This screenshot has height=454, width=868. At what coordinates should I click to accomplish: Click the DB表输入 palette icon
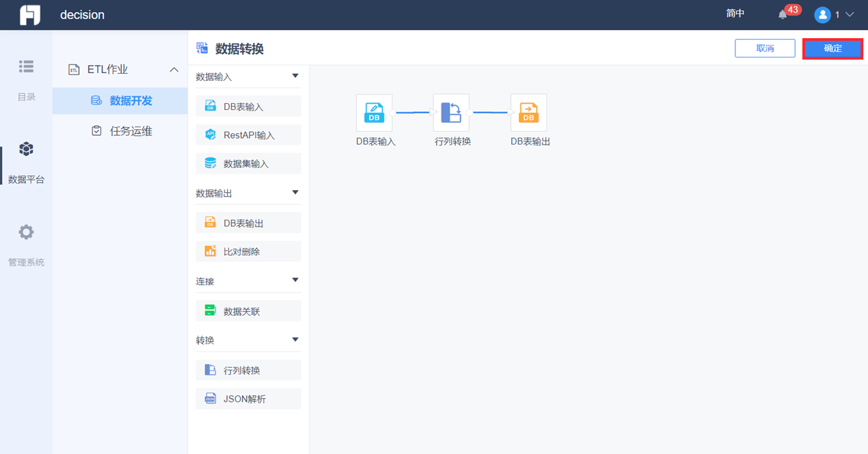point(210,106)
